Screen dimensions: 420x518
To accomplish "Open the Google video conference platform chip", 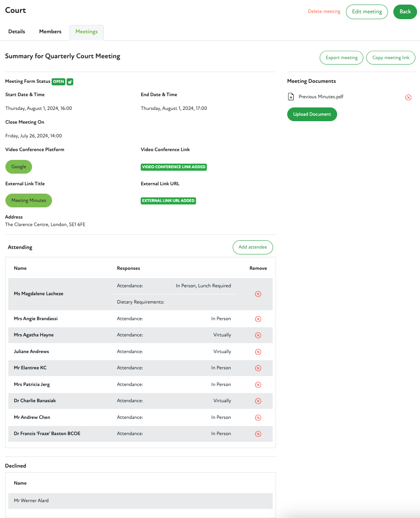I will (x=19, y=167).
